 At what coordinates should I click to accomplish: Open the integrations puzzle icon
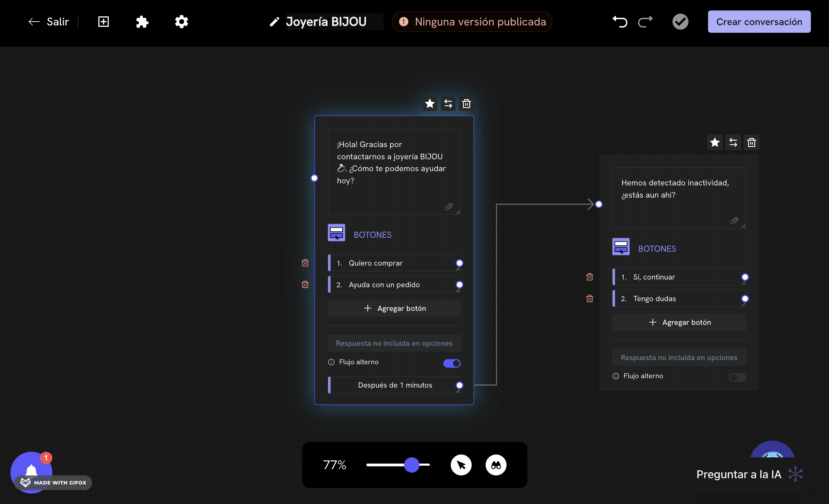tap(142, 22)
